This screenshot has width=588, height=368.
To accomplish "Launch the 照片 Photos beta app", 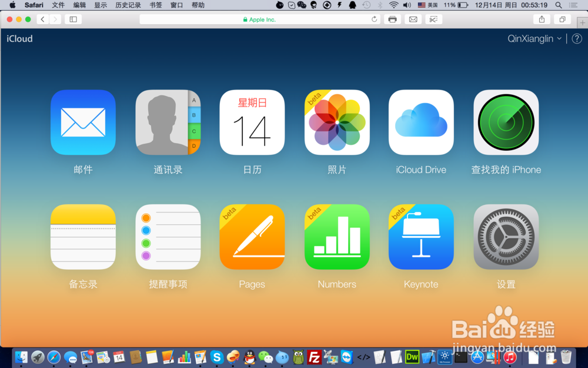I will [x=337, y=122].
